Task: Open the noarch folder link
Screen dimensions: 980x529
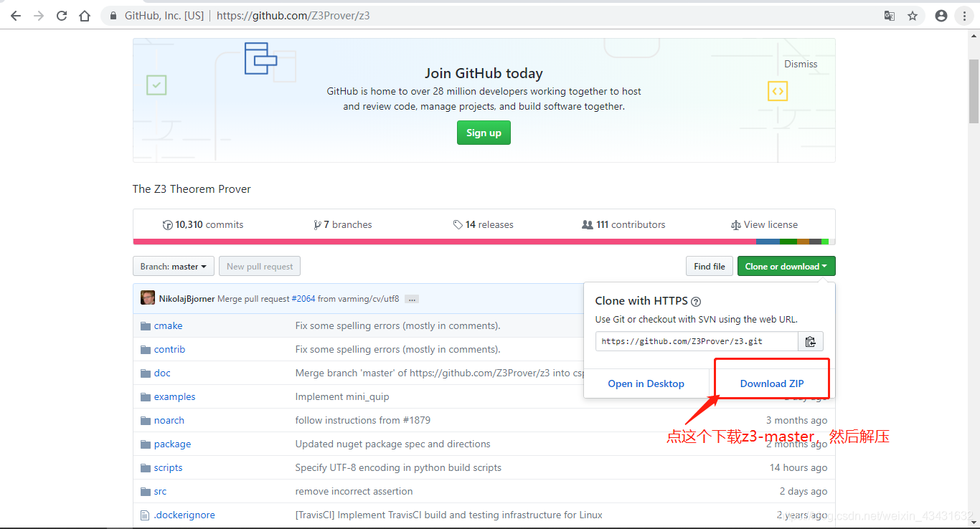Action: click(169, 420)
